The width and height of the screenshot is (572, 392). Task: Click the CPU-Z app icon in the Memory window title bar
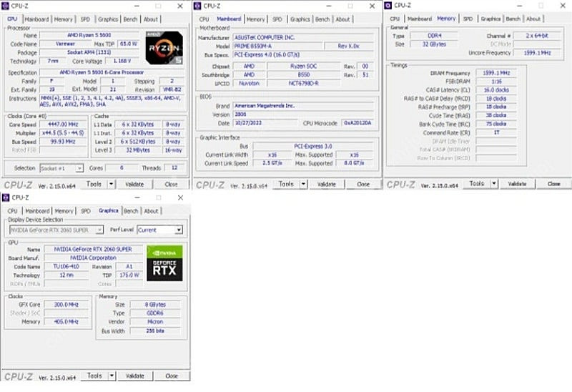[388, 5]
